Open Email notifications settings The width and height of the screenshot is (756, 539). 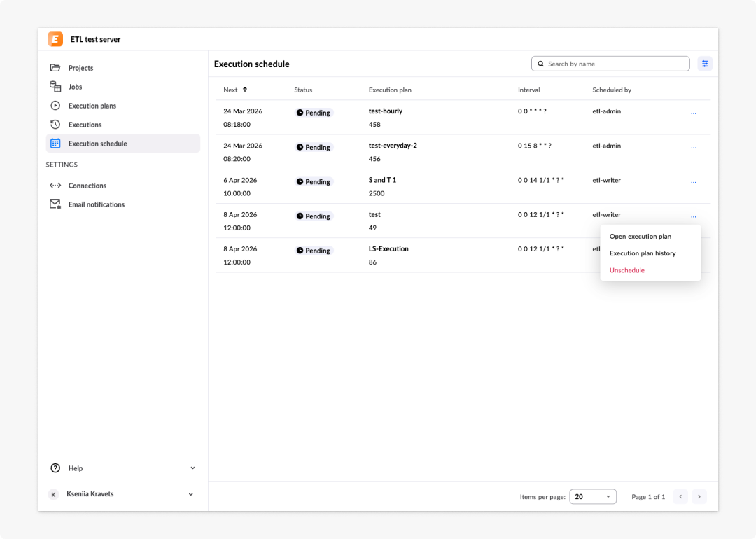(123, 204)
